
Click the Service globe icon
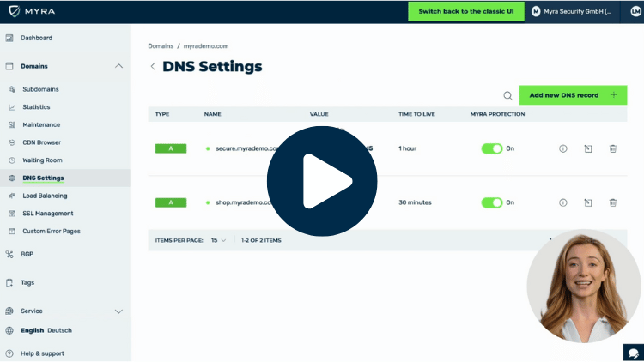coord(9,311)
